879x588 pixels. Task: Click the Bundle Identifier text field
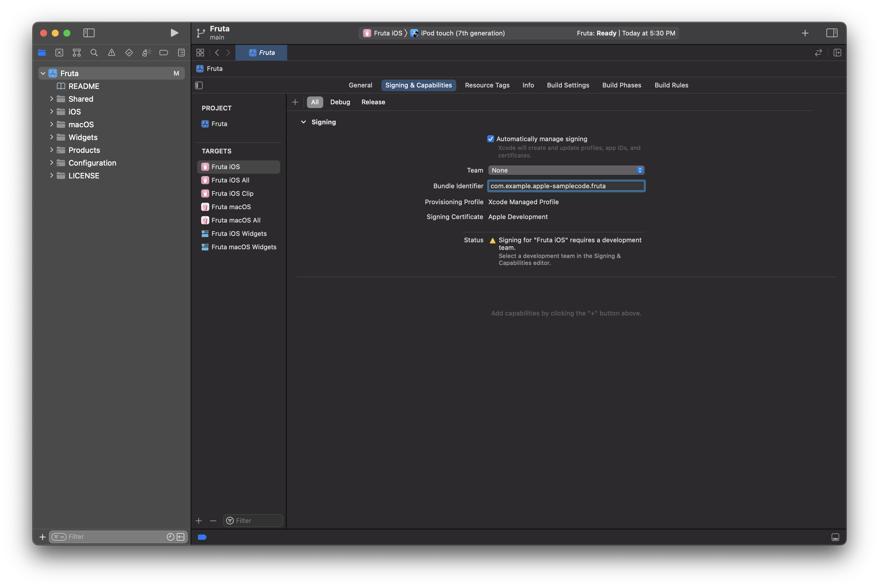(x=566, y=186)
